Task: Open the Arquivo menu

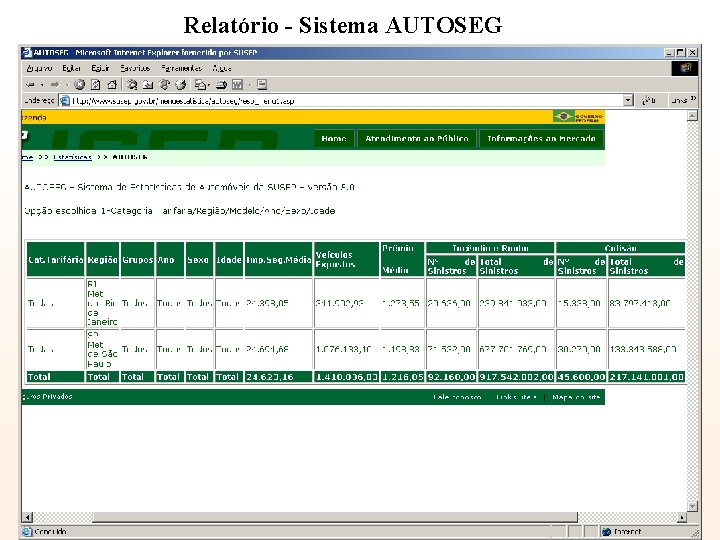Action: 39,68
